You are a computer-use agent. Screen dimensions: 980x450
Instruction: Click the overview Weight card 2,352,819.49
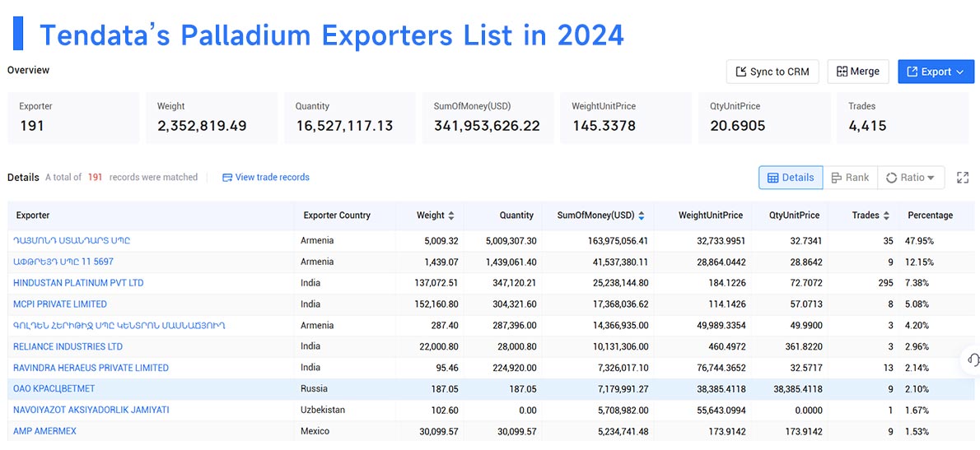pyautogui.click(x=212, y=118)
